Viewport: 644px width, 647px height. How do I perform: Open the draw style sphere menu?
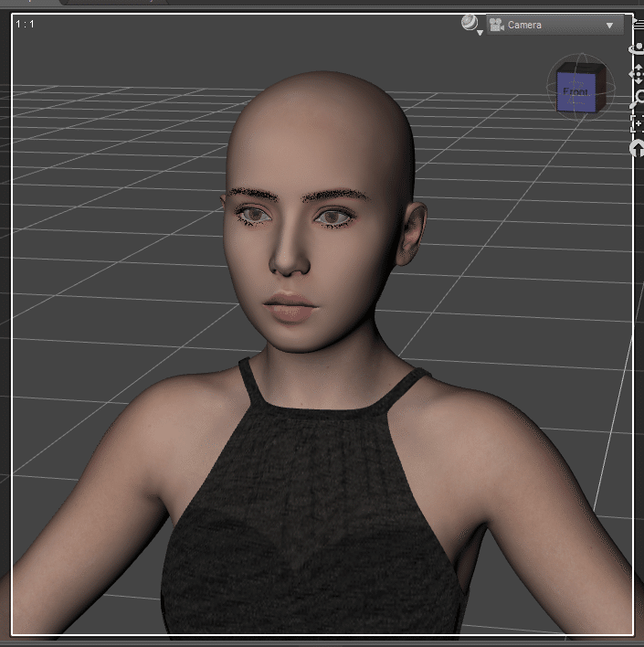pyautogui.click(x=470, y=24)
